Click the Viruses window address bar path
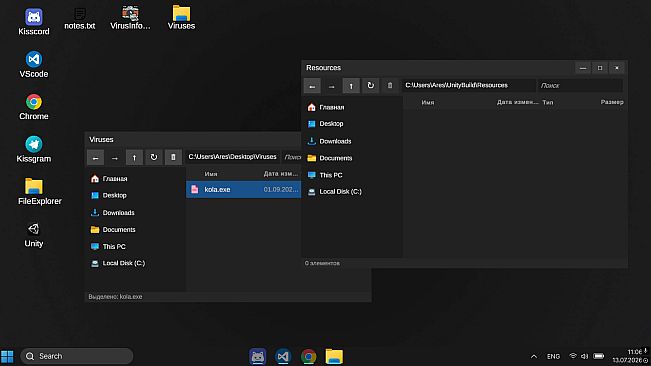Image resolution: width=651 pixels, height=366 pixels. tap(232, 157)
